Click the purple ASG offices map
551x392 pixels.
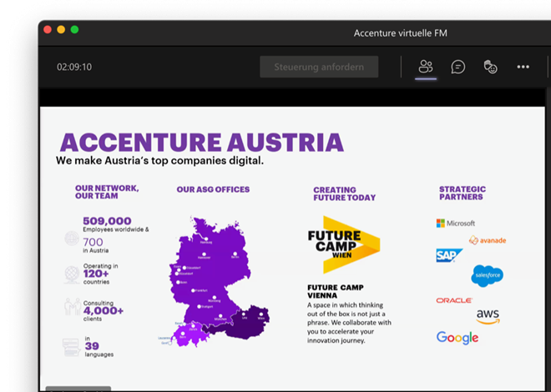tap(215, 282)
